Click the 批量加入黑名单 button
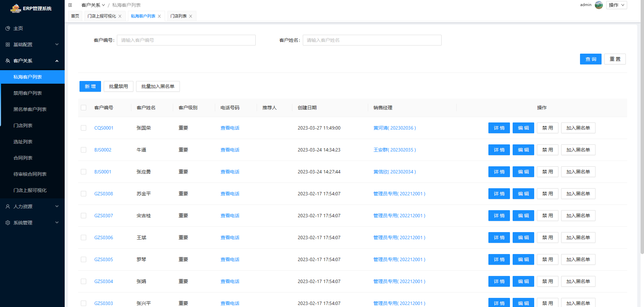This screenshot has height=307, width=644. pyautogui.click(x=158, y=86)
